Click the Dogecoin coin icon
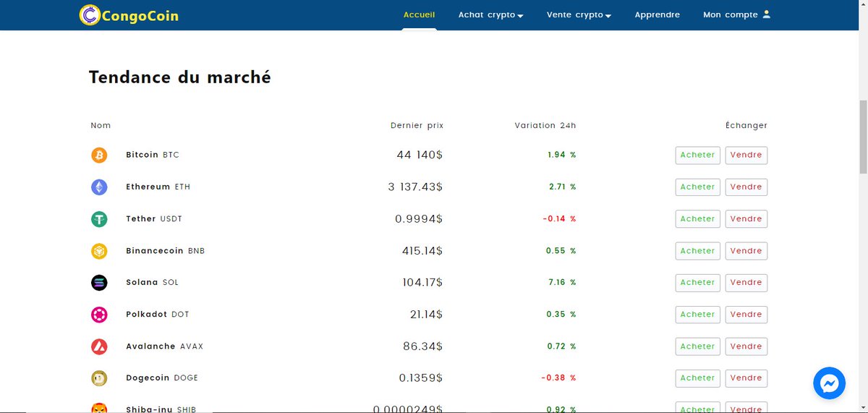This screenshot has height=413, width=868. [x=99, y=378]
